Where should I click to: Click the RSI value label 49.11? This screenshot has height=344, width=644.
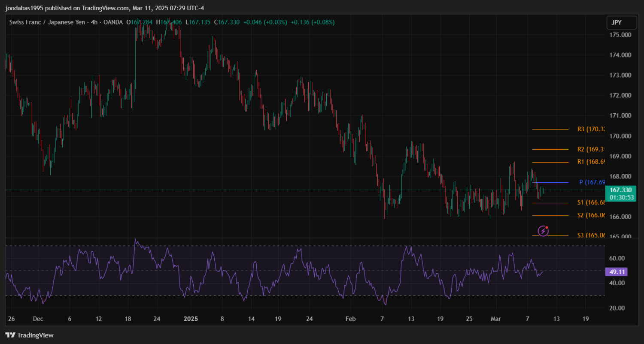coord(616,272)
